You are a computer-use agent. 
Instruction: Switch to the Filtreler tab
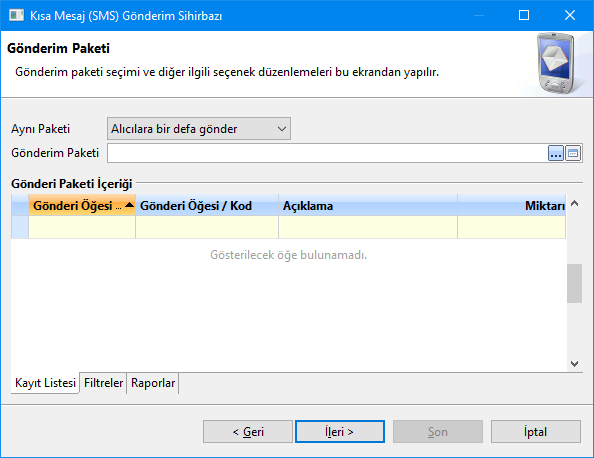103,383
